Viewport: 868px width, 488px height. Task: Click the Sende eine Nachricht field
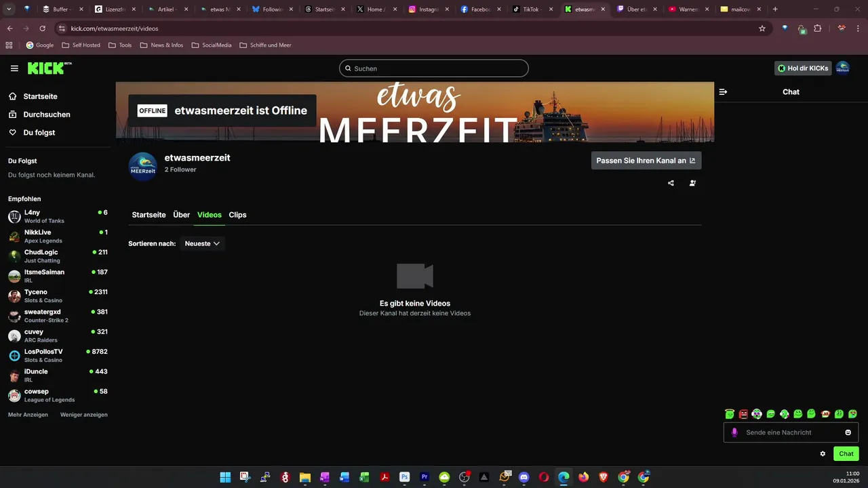pyautogui.click(x=791, y=432)
